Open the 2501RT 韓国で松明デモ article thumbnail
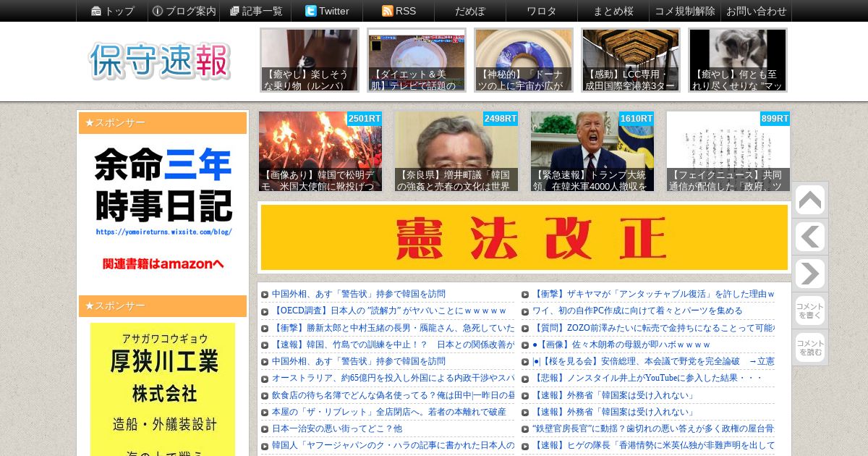The width and height of the screenshot is (868, 456). (320, 151)
